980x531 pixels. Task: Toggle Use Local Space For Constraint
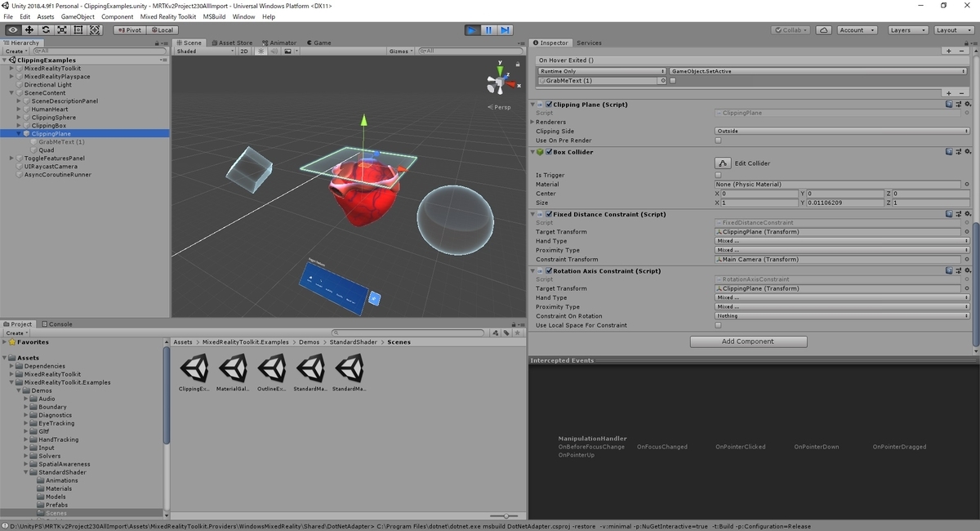pyautogui.click(x=718, y=325)
